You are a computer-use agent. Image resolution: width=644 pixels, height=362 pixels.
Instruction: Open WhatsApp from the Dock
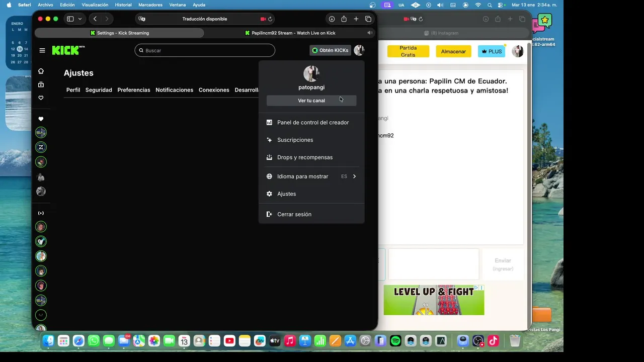94,341
